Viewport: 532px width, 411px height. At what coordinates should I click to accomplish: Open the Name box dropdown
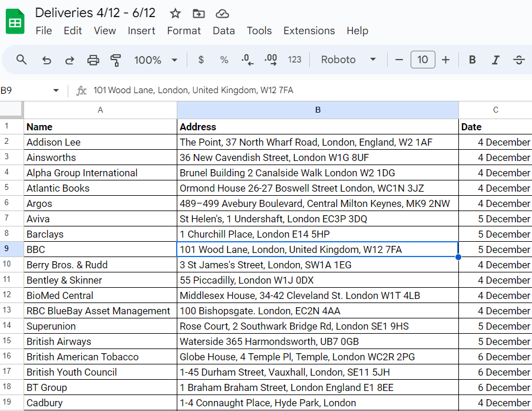point(56,90)
